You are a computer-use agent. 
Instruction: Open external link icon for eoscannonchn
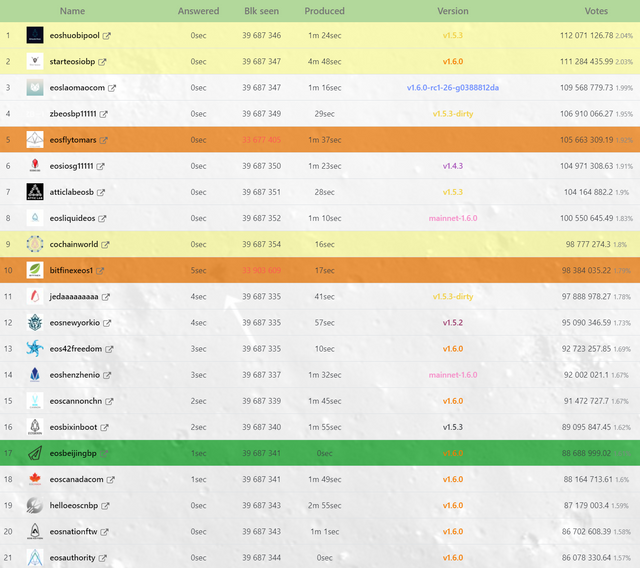click(109, 402)
